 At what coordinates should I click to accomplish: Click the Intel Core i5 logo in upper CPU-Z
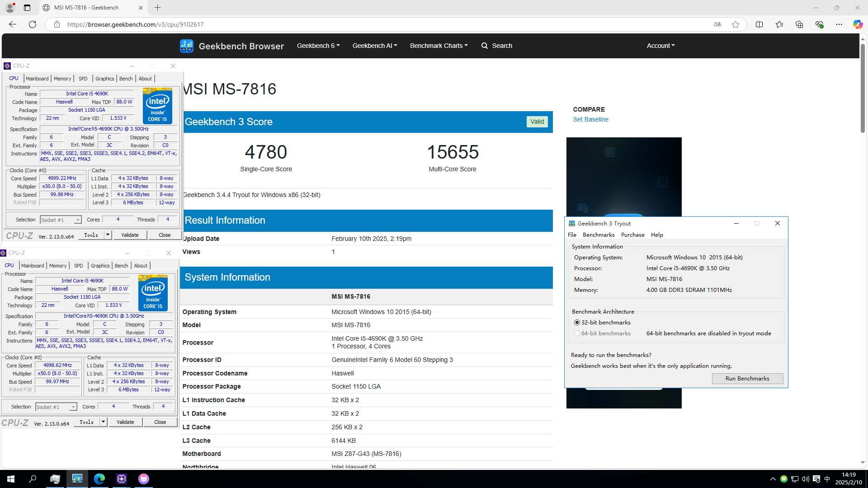(x=157, y=106)
